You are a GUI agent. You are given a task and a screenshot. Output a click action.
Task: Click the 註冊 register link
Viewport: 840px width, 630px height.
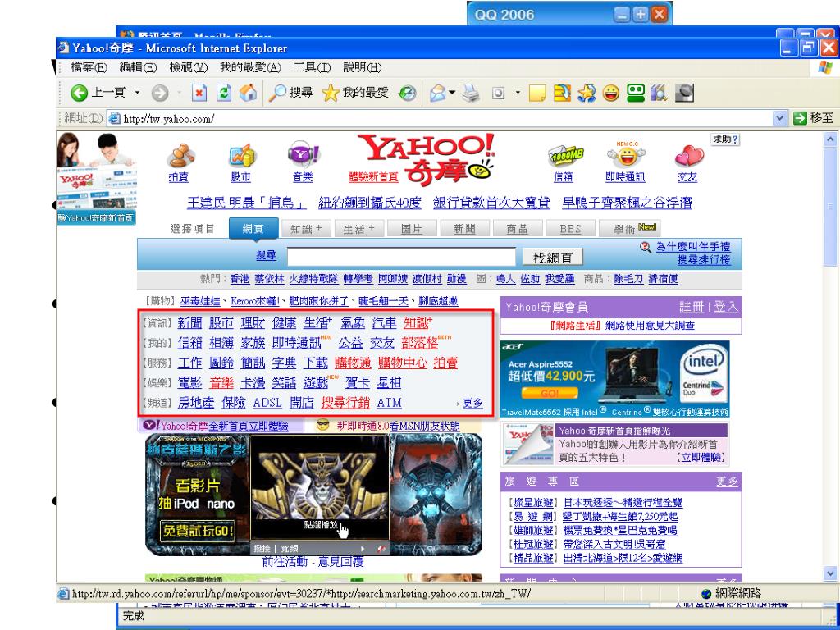point(692,307)
